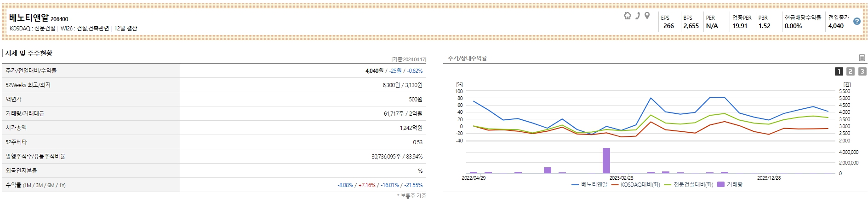Open the chart data list icon
The height and width of the screenshot is (200, 868).
click(x=862, y=58)
